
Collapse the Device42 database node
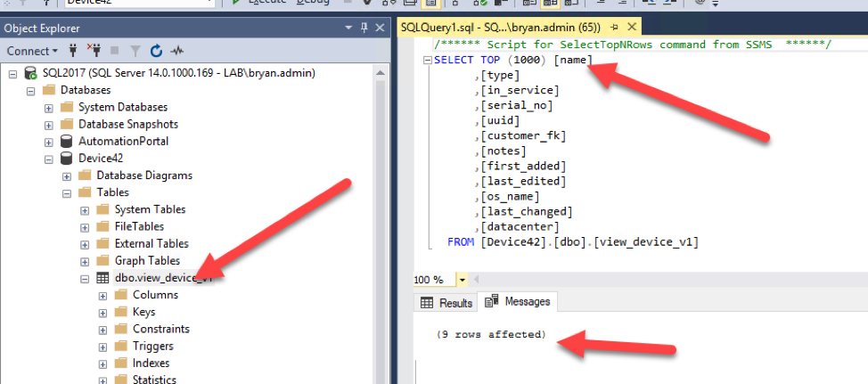[49, 159]
